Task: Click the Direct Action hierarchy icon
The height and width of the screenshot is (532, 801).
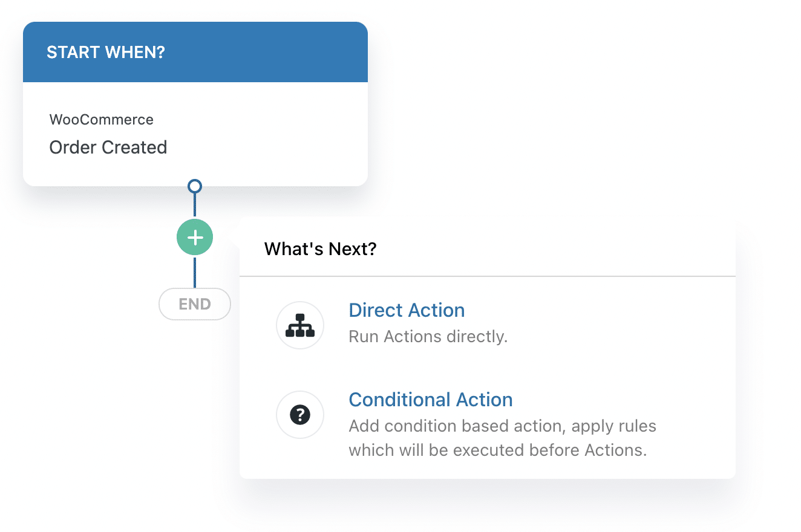Action: point(300,325)
